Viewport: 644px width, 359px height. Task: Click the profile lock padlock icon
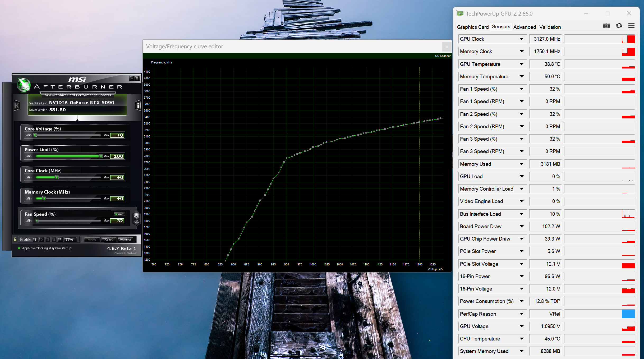coord(15,239)
